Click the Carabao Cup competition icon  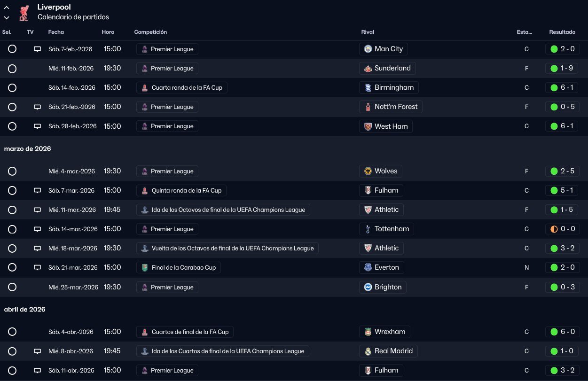[145, 268]
